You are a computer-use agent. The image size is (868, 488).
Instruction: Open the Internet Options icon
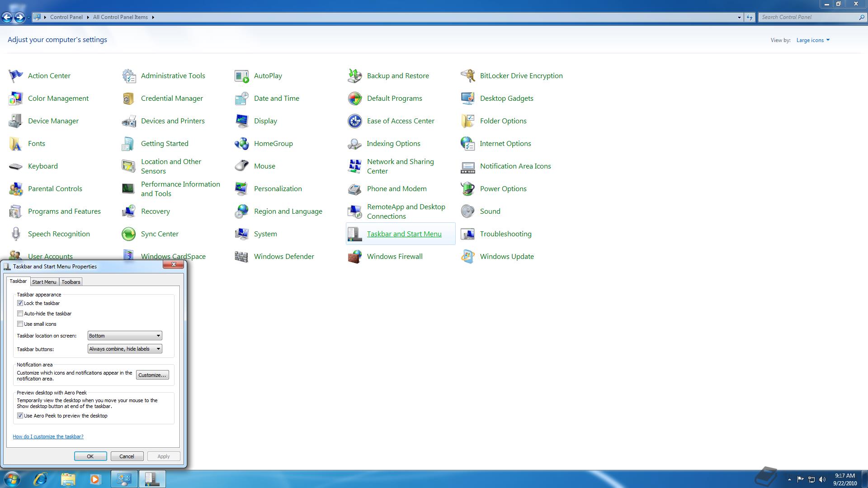point(468,144)
